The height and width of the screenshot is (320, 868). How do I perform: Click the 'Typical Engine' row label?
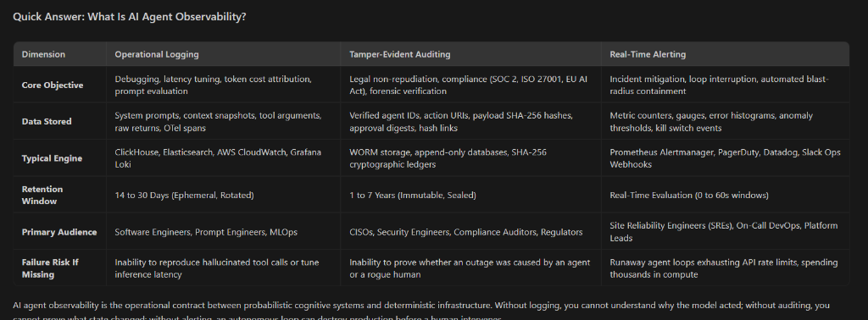coord(60,158)
